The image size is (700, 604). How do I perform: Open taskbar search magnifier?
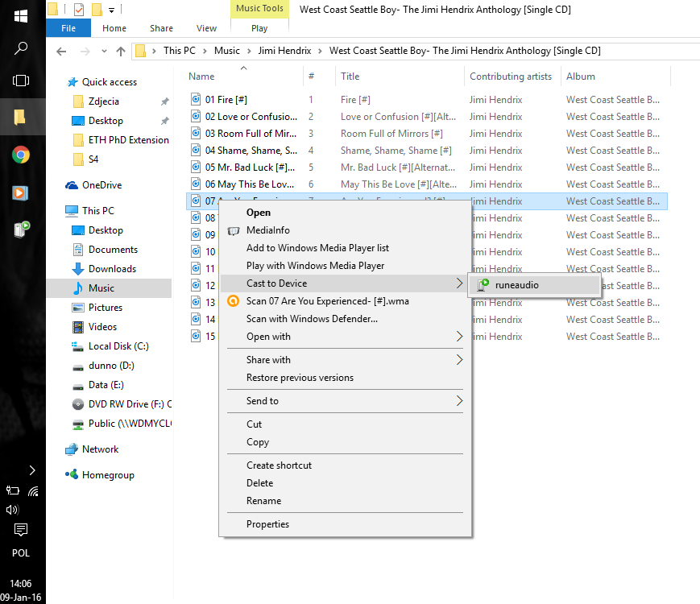[x=20, y=48]
